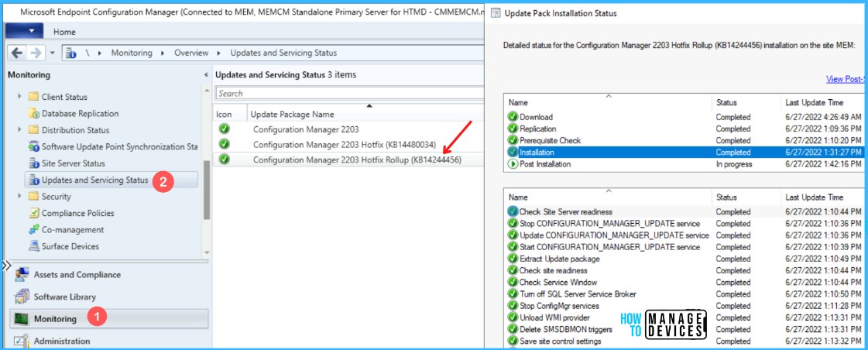The image size is (868, 350).
Task: Expand the Distribution Status tree node
Action: (20, 129)
